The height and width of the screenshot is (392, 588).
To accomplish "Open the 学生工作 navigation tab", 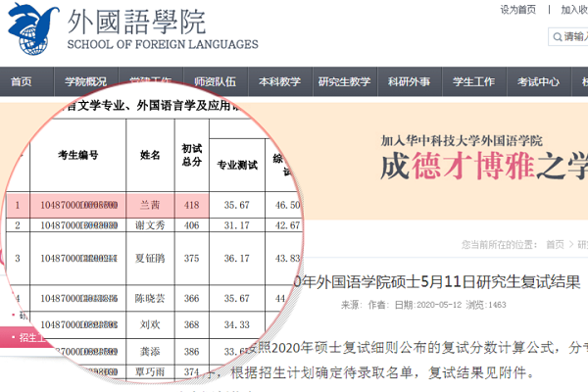I will [474, 81].
